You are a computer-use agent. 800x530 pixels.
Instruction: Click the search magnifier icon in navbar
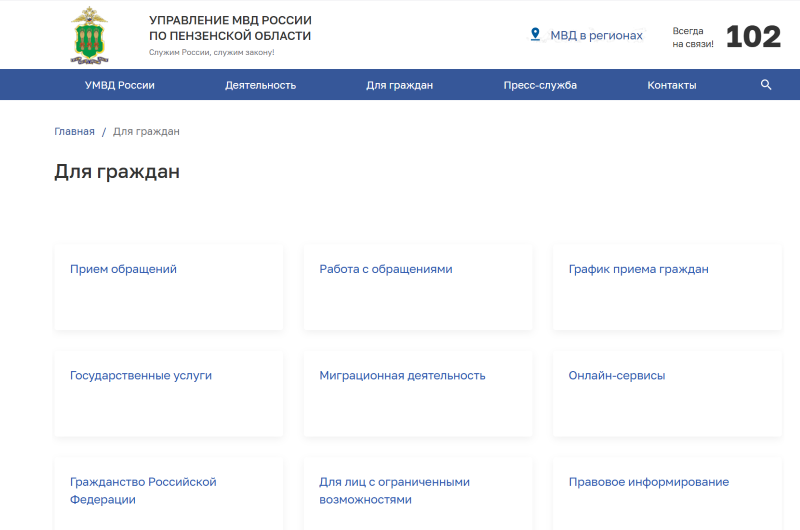click(x=766, y=85)
